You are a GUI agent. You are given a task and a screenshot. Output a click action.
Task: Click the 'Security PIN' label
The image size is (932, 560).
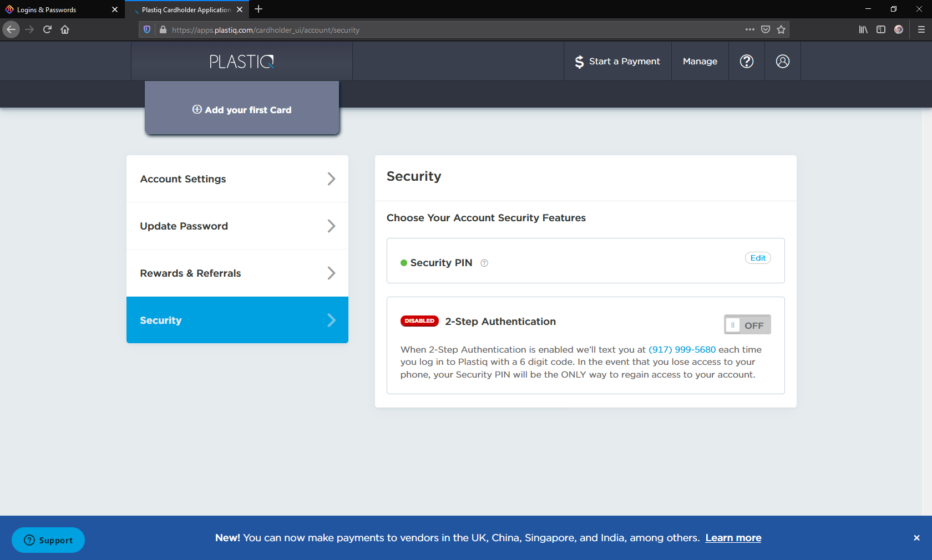click(441, 263)
